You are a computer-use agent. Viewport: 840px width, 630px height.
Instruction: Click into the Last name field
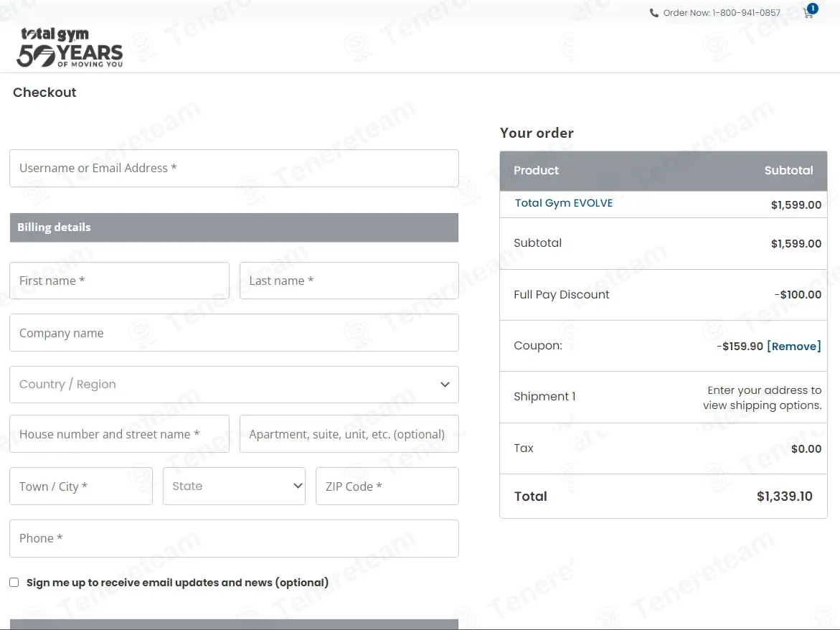(349, 281)
